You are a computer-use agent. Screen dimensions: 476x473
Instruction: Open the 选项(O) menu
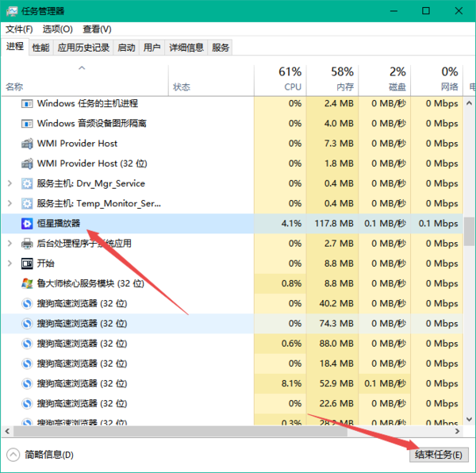(x=58, y=29)
